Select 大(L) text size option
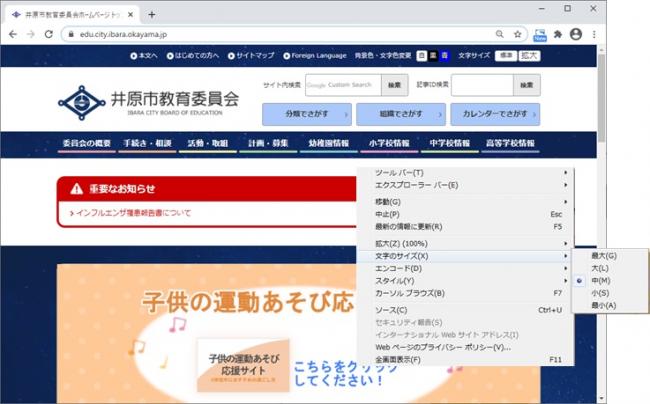This screenshot has height=404, width=650. pos(609,269)
